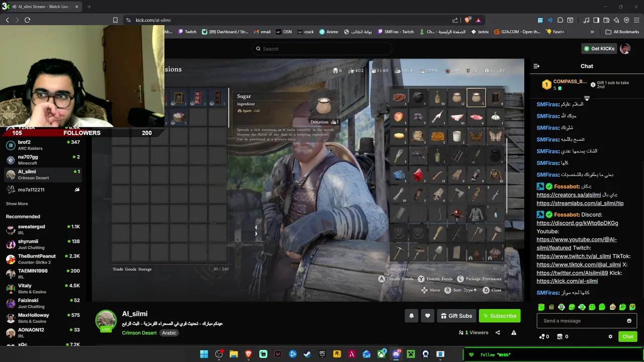This screenshot has width=644, height=362.
Task: Open TheBurntPeanut recommended channel
Action: [43, 259]
